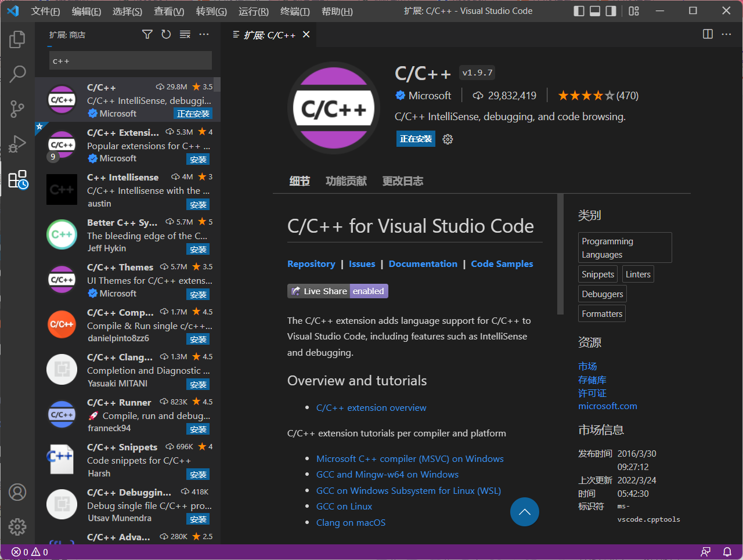The width and height of the screenshot is (743, 560).
Task: Open the microsoft.com resource link
Action: click(608, 406)
